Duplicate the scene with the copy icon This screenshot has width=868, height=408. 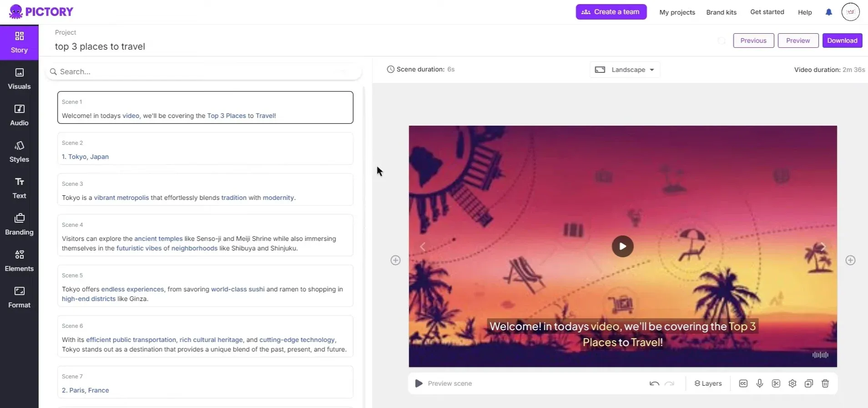pyautogui.click(x=808, y=383)
